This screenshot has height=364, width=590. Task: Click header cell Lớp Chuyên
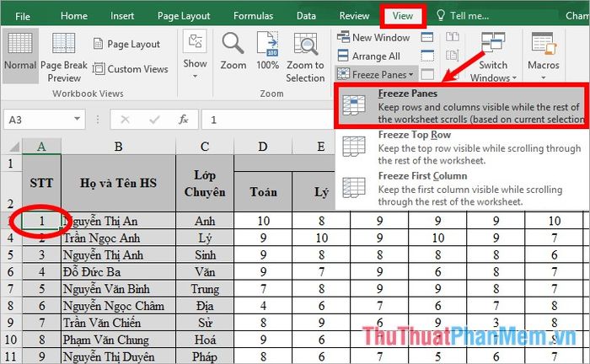(x=205, y=183)
